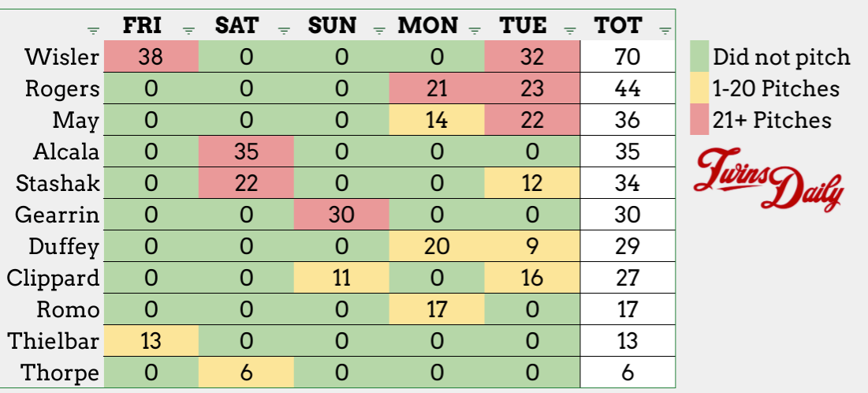Open the filter icon left of FRI header
Screen dimensions: 868x393
pos(93,31)
